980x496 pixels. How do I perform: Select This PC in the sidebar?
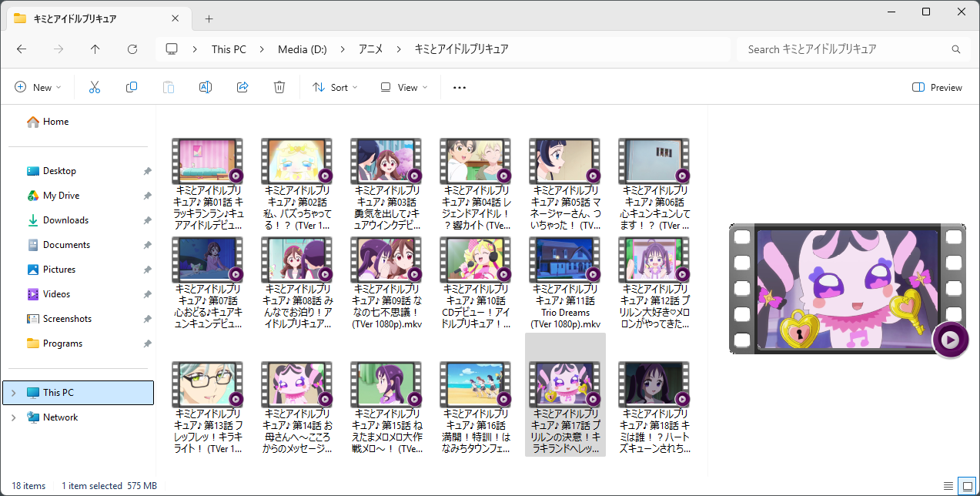coord(79,393)
